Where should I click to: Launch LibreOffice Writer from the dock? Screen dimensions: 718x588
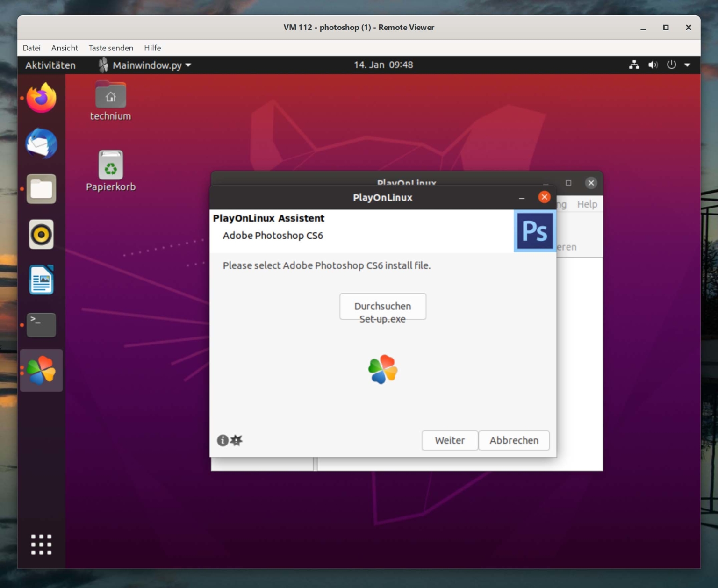[x=41, y=280]
